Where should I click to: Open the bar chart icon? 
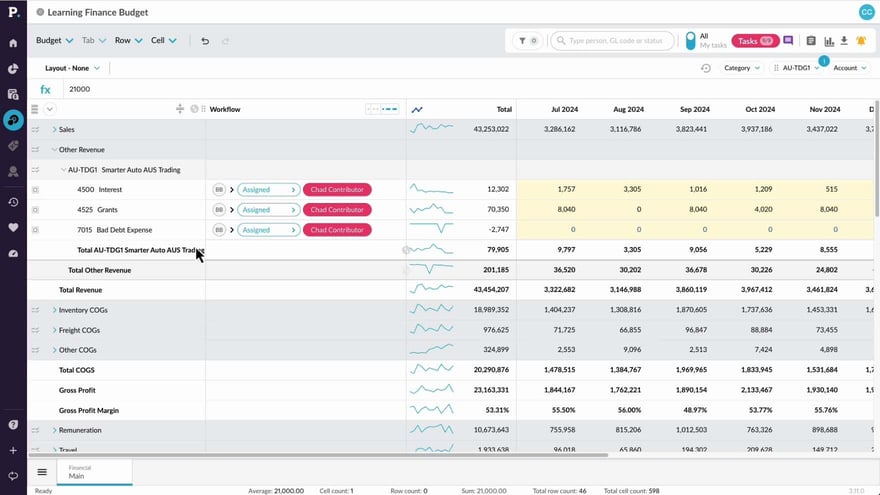pyautogui.click(x=827, y=41)
